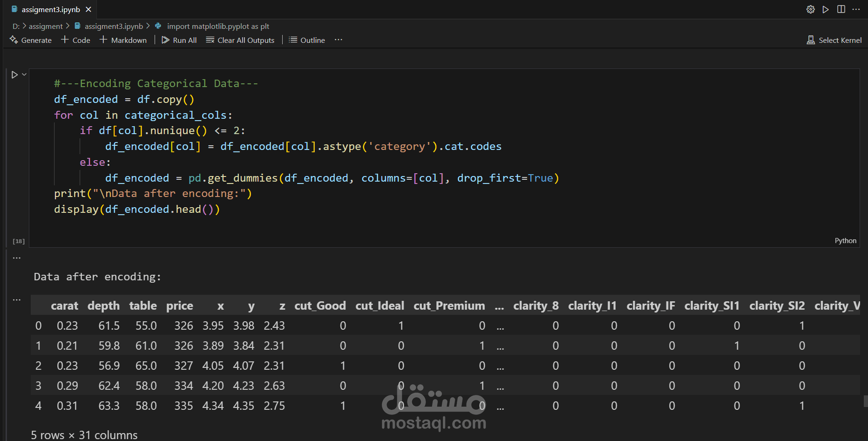Click the execution count [18] label
This screenshot has width=868, height=441.
[x=19, y=241]
